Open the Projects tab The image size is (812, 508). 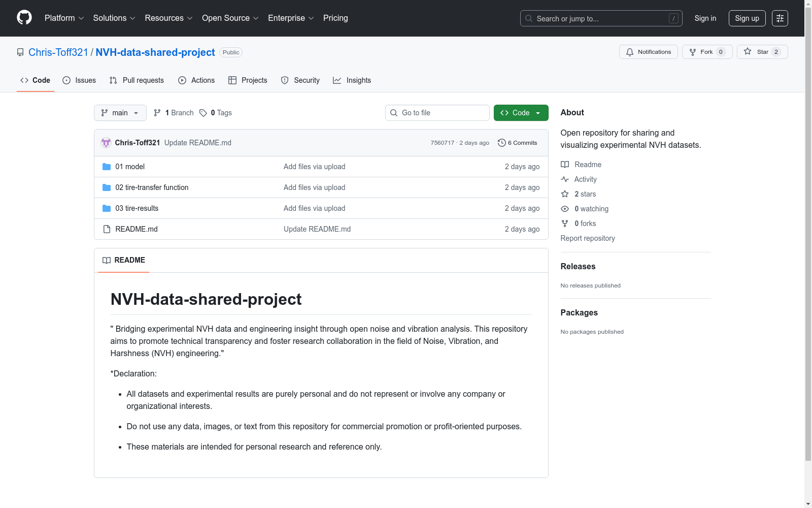pos(248,80)
